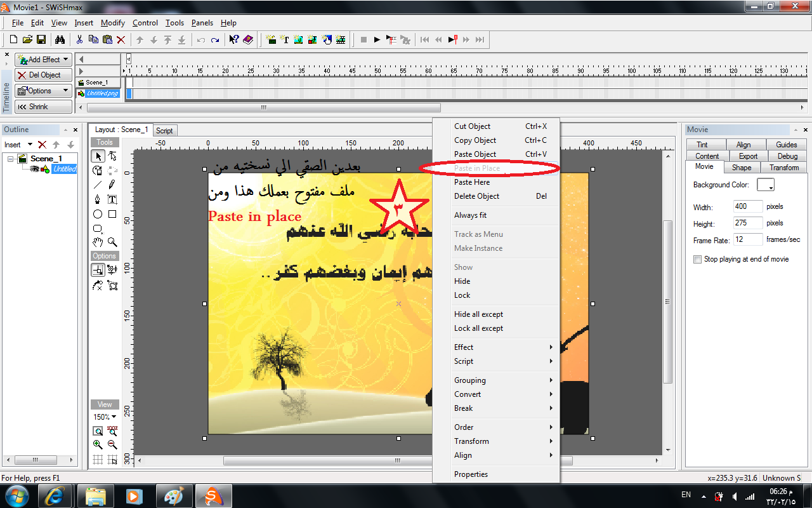Image resolution: width=812 pixels, height=508 pixels.
Task: Click the Del Object button
Action: tap(43, 75)
